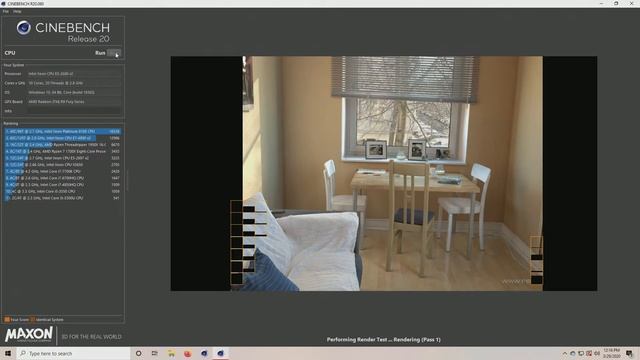Select the Intel Xeon X5650 ranking row
Screen dimensions: 640x360
pyautogui.click(x=63, y=165)
